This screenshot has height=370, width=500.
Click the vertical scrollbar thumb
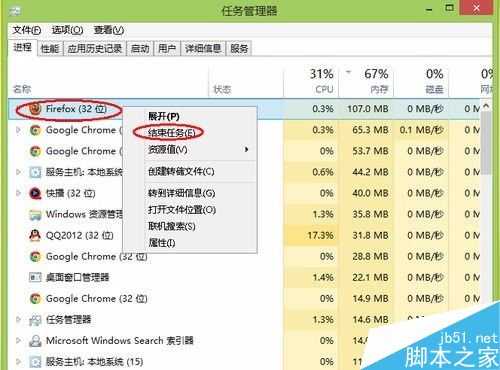(x=486, y=143)
